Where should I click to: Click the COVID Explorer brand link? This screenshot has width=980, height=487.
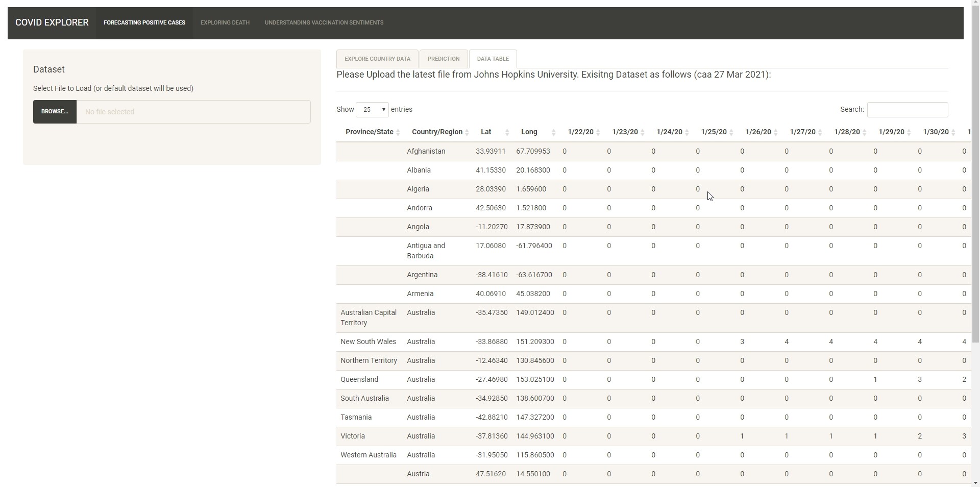52,22
